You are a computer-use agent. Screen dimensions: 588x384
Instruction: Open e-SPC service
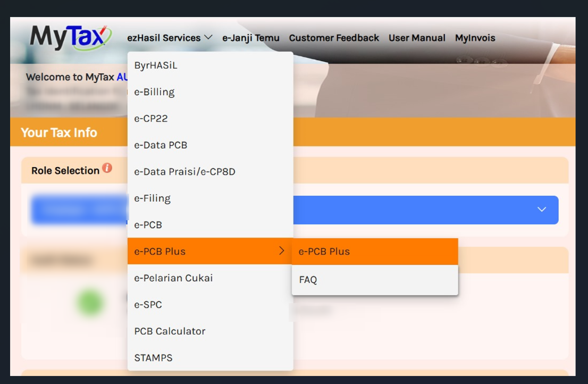tap(211, 305)
